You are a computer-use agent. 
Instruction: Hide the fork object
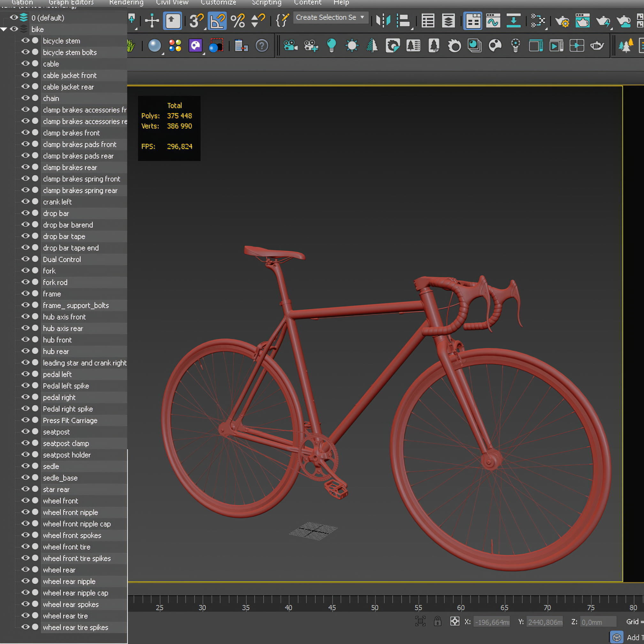pyautogui.click(x=25, y=270)
